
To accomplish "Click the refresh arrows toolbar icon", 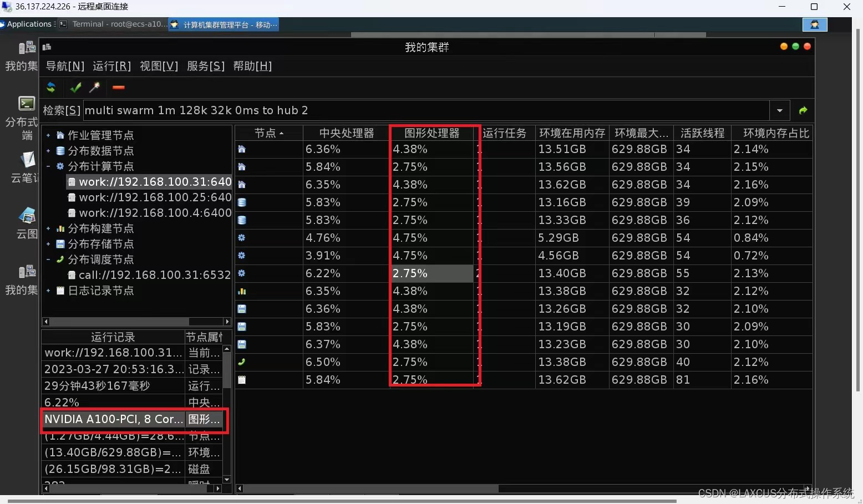I will tap(51, 88).
